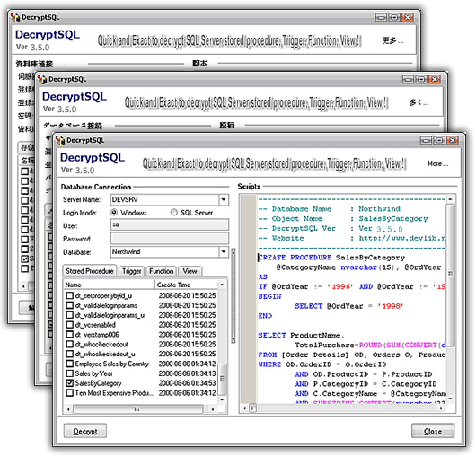Image resolution: width=476 pixels, height=456 pixels.
Task: Click procedure list scroll up arrow
Action: pyautogui.click(x=222, y=285)
